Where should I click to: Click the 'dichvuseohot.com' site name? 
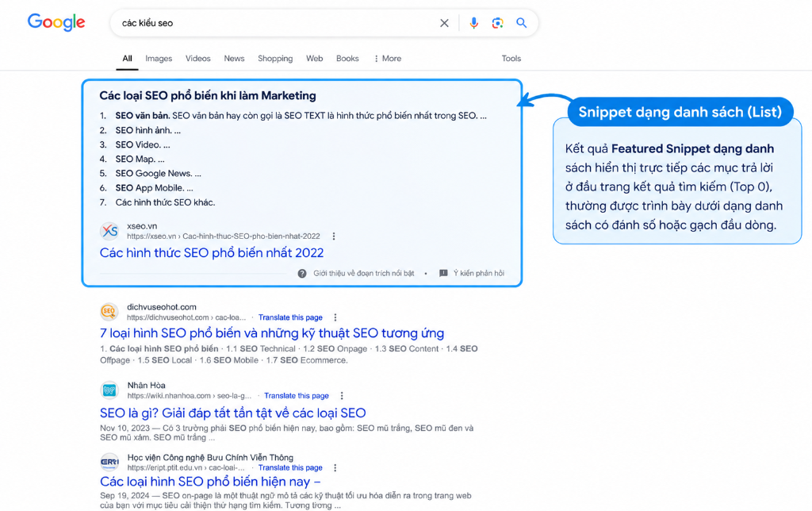162,307
